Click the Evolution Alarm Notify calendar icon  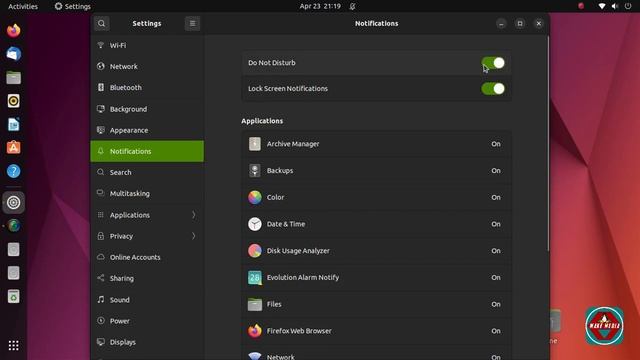[255, 278]
